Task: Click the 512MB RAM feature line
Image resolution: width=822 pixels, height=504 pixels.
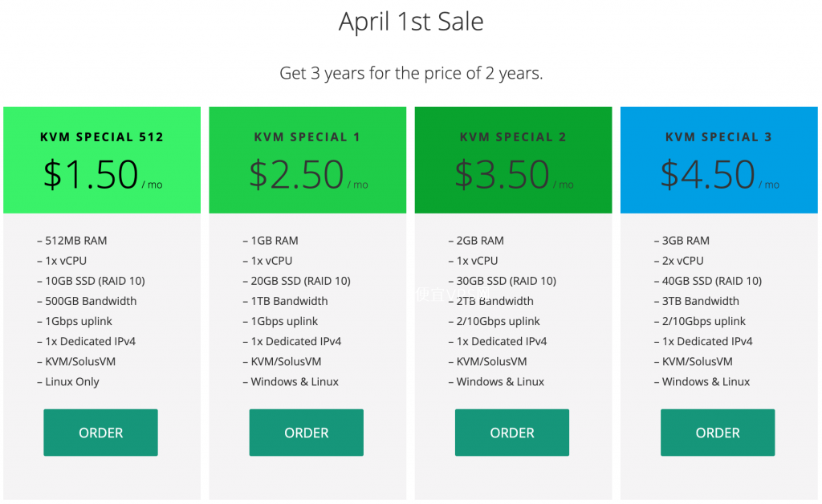Action: pyautogui.click(x=71, y=241)
